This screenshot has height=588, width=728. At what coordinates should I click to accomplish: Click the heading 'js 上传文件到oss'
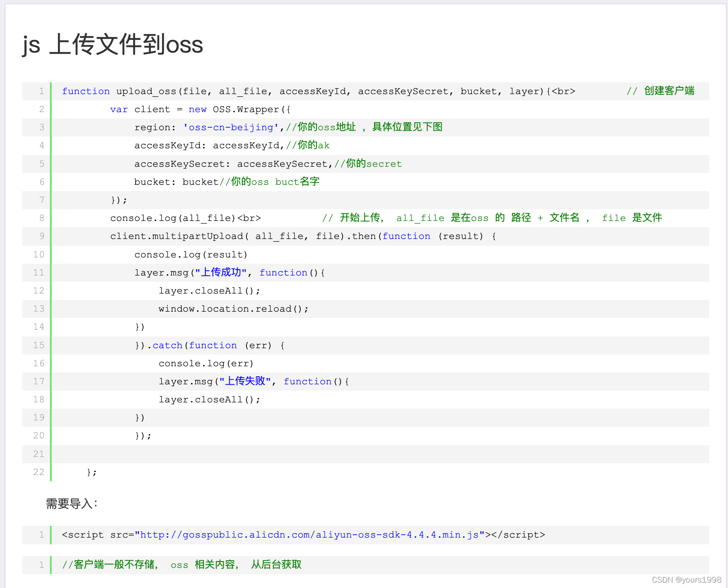click(x=113, y=45)
